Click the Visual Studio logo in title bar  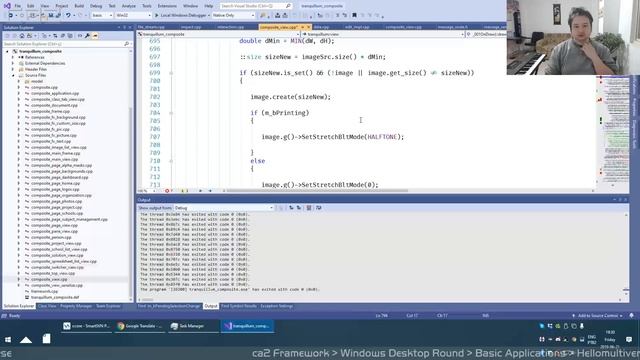pyautogui.click(x=7, y=6)
